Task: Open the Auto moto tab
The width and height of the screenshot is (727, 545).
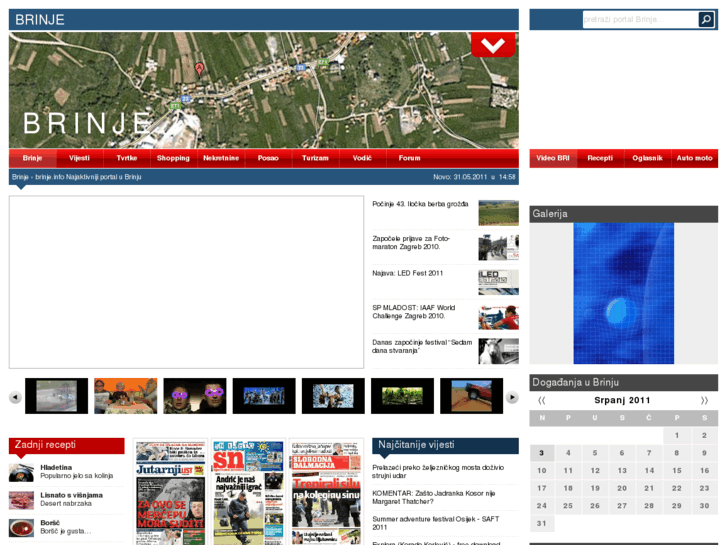Action: [x=694, y=158]
